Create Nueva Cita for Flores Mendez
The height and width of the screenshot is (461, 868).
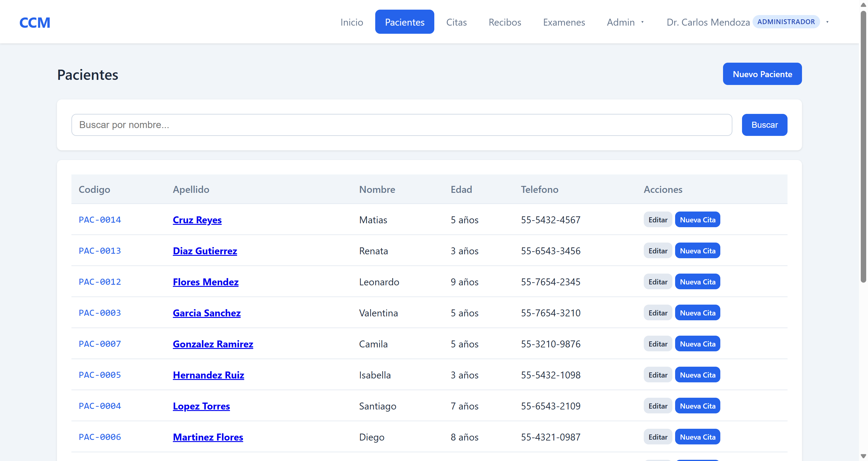tap(697, 282)
